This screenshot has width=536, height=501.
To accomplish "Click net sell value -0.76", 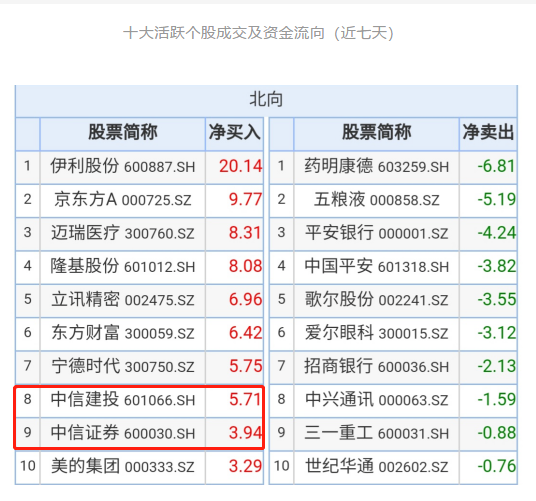I will (497, 466).
